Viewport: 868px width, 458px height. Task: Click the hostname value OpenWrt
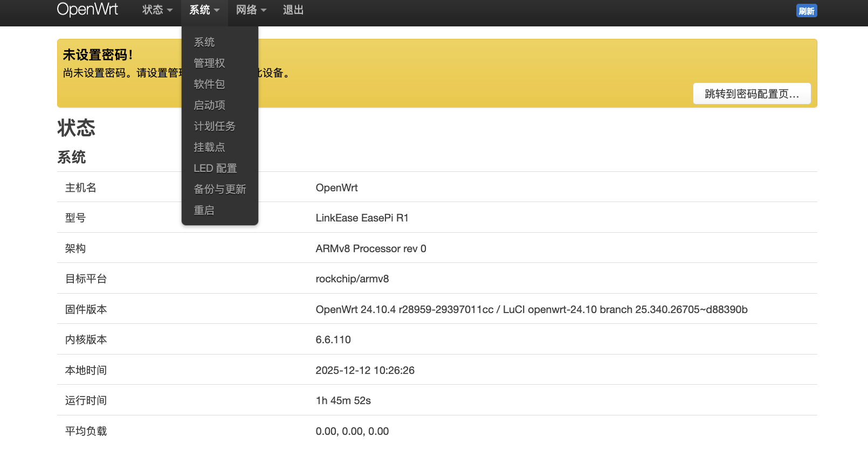[336, 188]
